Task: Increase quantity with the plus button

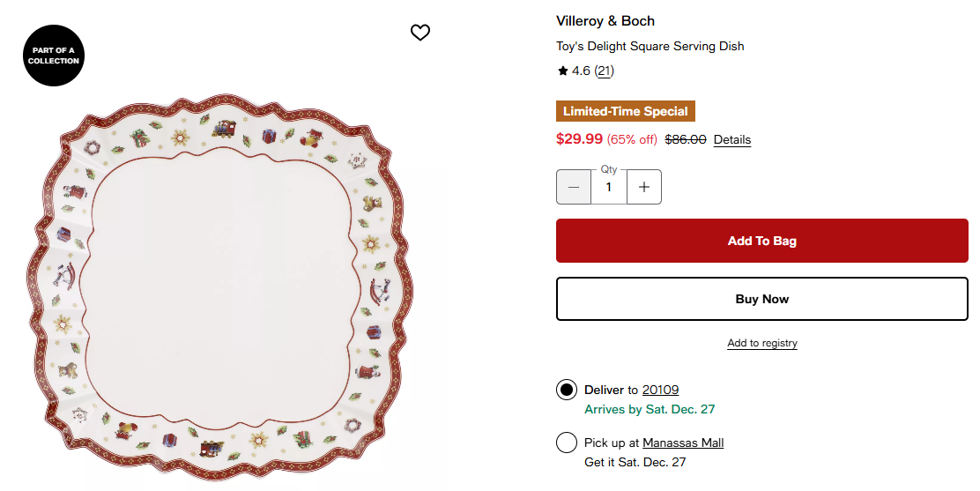Action: (644, 187)
